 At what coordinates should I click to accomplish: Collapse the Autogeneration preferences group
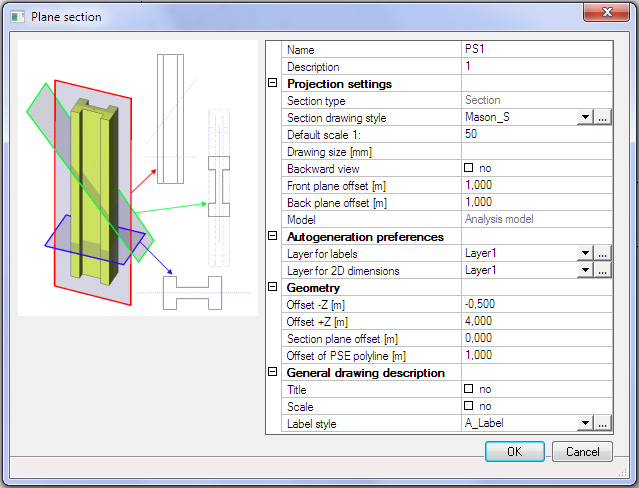tap(273, 237)
